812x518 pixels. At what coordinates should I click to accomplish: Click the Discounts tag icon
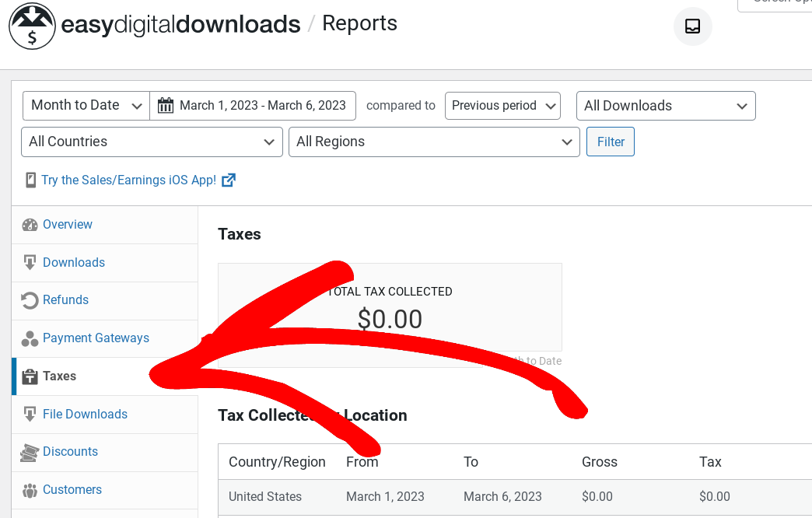(x=30, y=452)
